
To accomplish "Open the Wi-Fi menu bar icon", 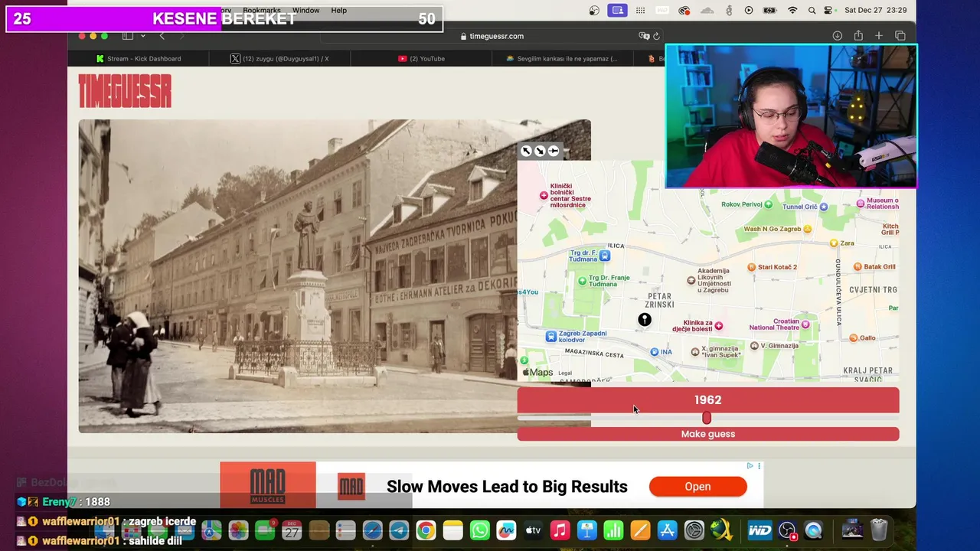I will coord(792,11).
